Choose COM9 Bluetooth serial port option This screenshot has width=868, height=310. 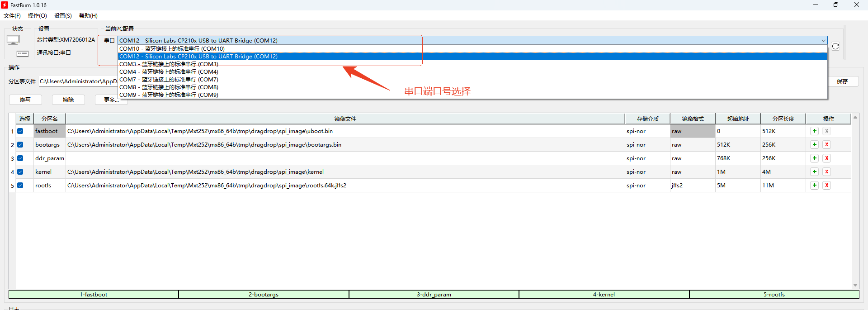click(x=472, y=95)
